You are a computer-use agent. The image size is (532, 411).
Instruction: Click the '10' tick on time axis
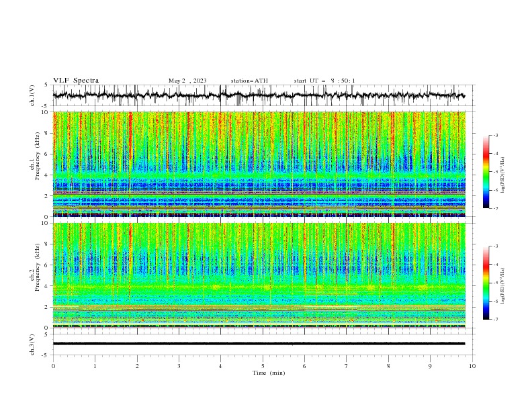pyautogui.click(x=472, y=366)
